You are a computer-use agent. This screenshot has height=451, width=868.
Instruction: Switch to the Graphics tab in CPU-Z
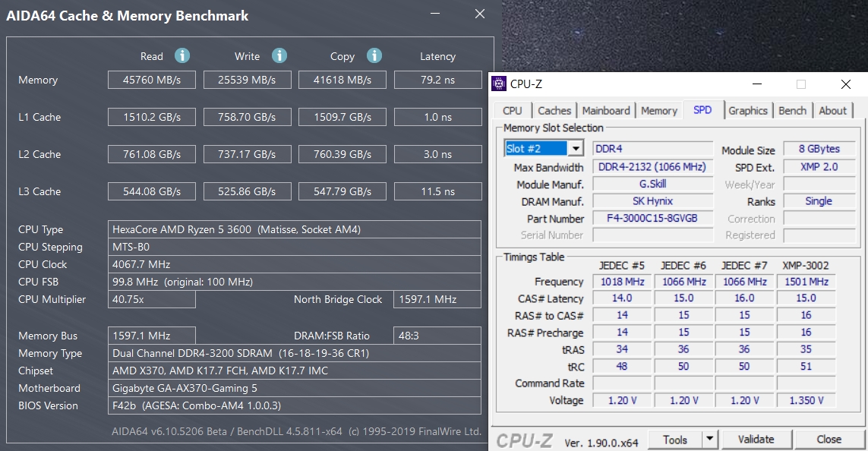coord(748,111)
